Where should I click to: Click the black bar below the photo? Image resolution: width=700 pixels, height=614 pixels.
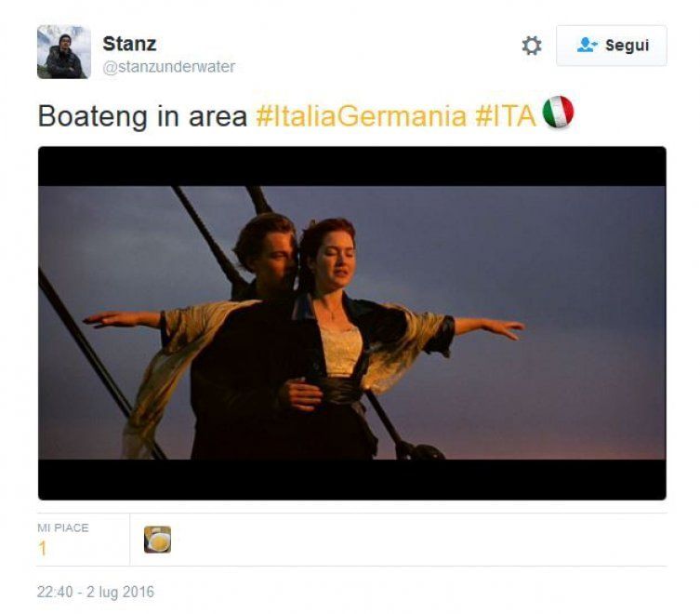click(352, 479)
